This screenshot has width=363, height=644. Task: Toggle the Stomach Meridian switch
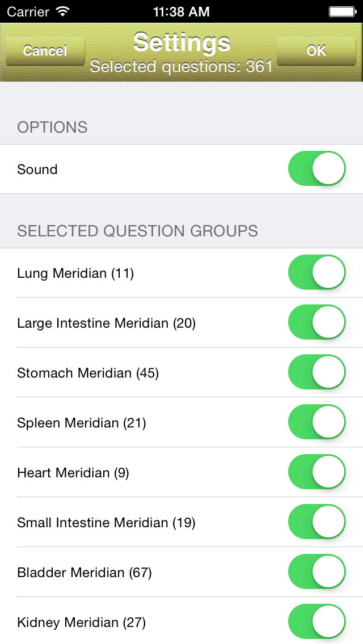316,372
